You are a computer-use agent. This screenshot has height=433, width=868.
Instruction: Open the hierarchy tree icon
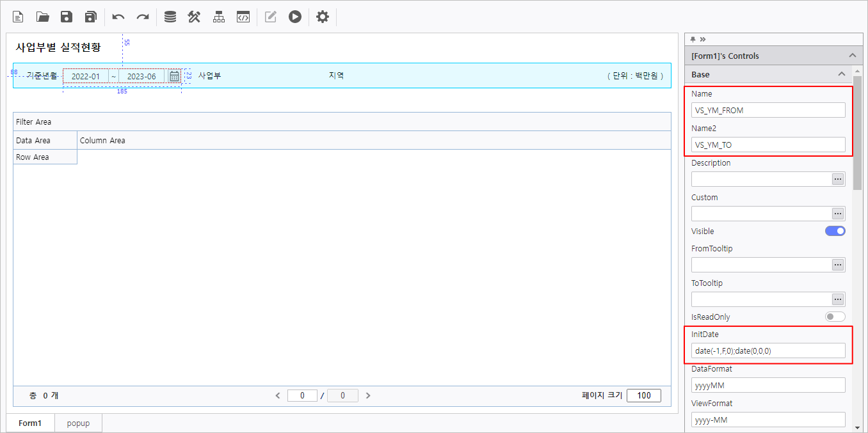219,17
